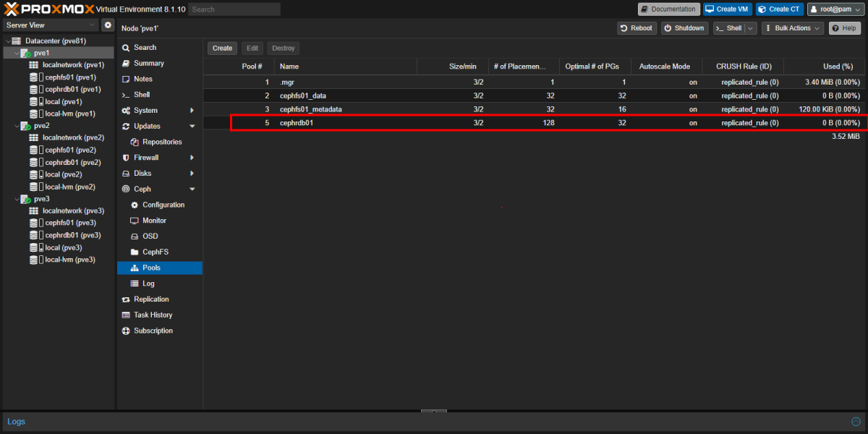Viewport: 868px width, 434px height.
Task: Click the Edit pool button
Action: pos(252,48)
